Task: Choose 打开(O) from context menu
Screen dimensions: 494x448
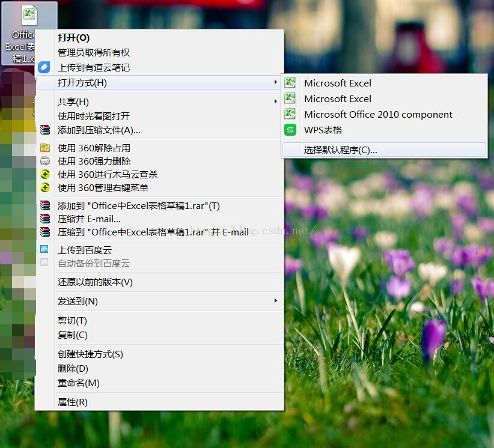Action: pos(160,38)
